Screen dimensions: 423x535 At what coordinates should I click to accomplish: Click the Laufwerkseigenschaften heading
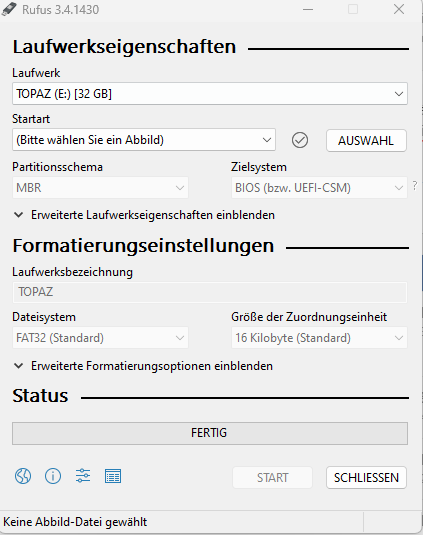(124, 47)
